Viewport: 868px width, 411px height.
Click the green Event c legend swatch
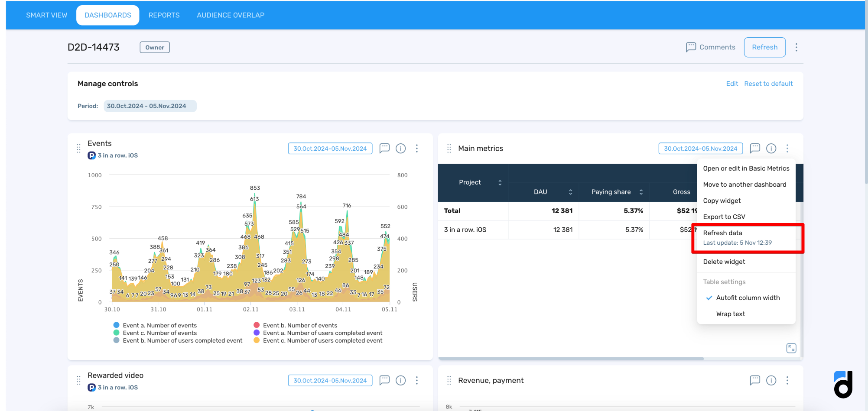(x=117, y=333)
